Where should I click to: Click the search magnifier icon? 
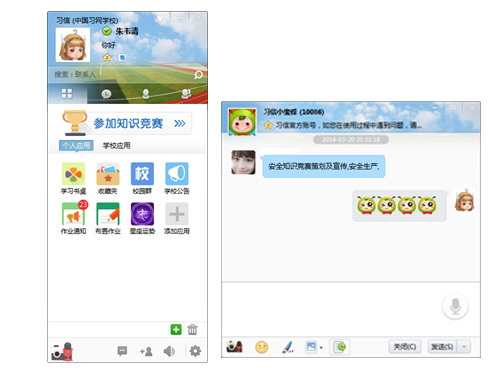click(198, 75)
